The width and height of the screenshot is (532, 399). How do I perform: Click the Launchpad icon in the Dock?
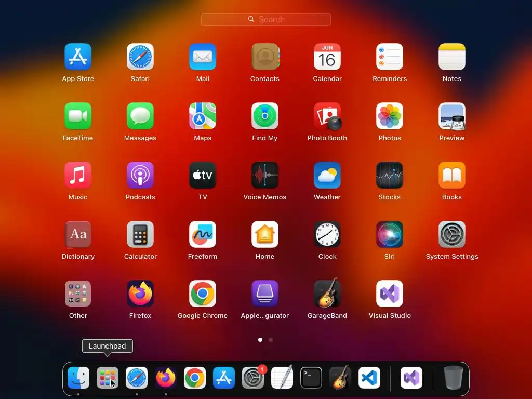coord(108,378)
